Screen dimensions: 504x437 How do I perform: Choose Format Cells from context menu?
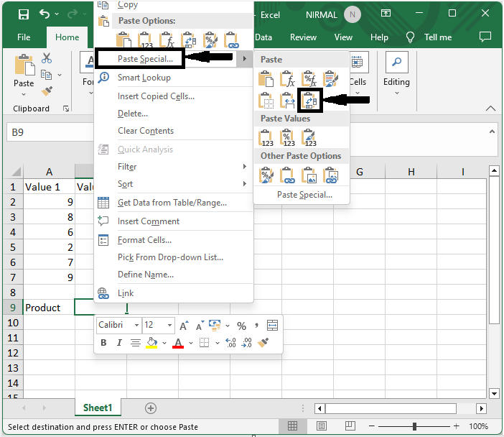pos(144,240)
